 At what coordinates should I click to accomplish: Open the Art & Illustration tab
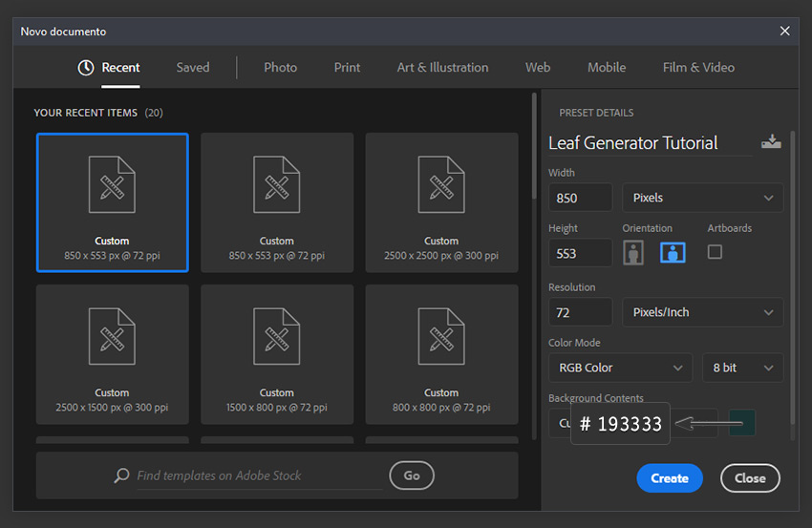(x=442, y=68)
